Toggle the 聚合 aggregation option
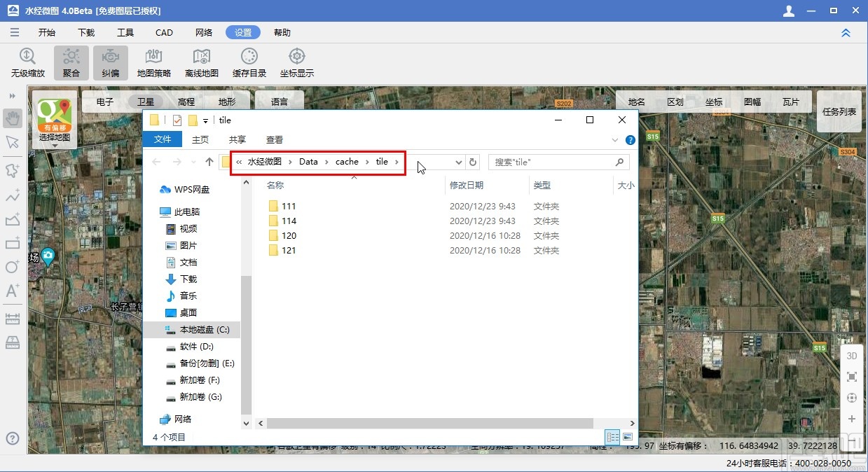The image size is (868, 472). 71,62
